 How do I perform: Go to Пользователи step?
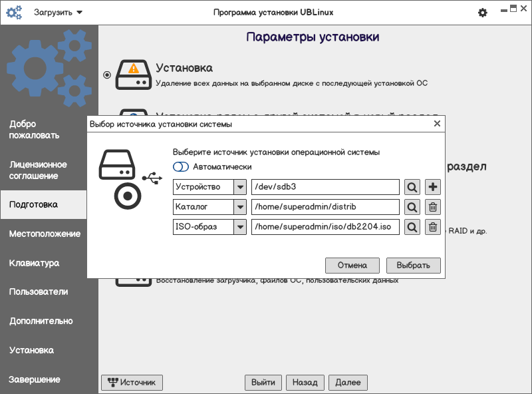[x=39, y=292]
